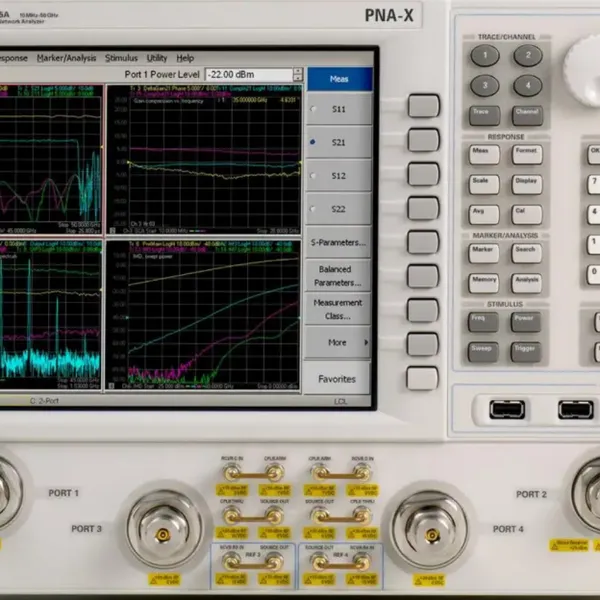The width and height of the screenshot is (600, 600).
Task: Click the Port 1 Power Level value field
Action: [249, 75]
